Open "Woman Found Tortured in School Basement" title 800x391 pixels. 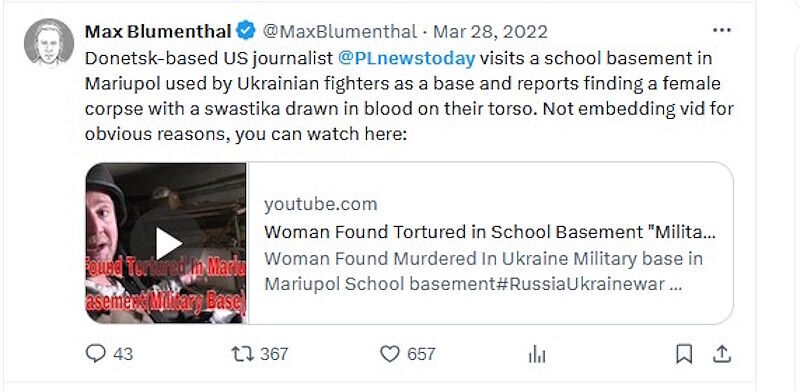coord(490,232)
